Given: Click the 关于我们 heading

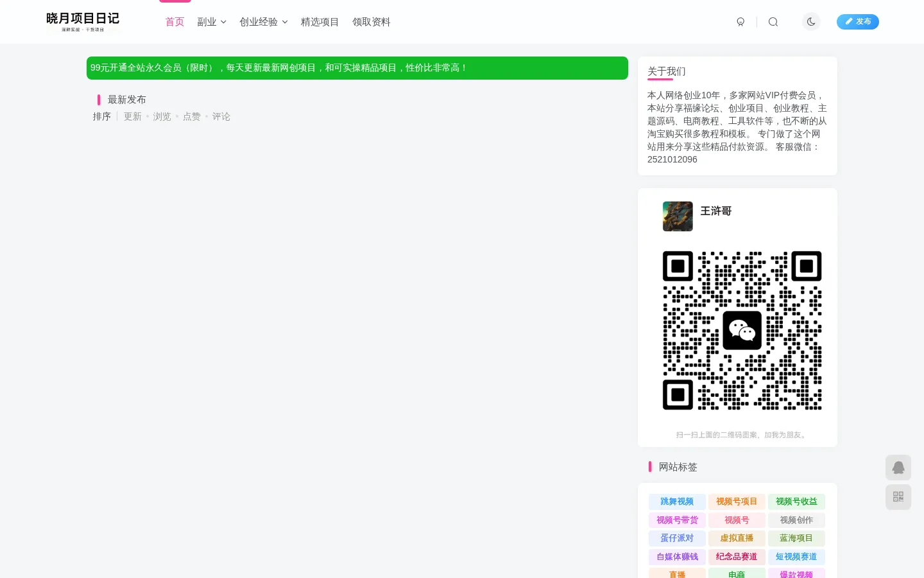Looking at the screenshot, I should tap(666, 71).
